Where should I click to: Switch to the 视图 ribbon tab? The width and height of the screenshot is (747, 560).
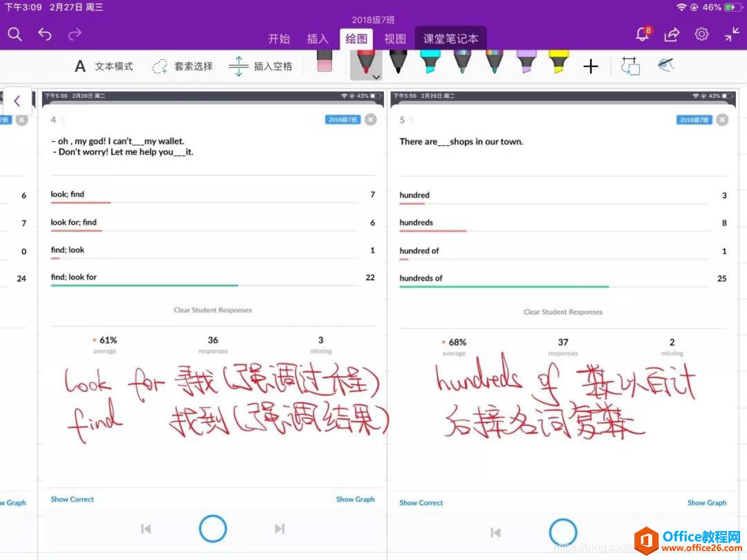coord(394,39)
